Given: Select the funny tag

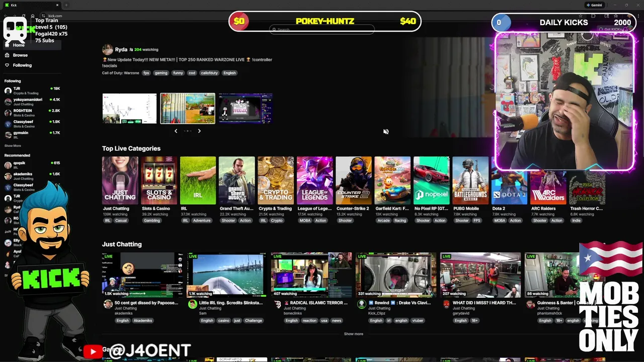Looking at the screenshot, I should (178, 73).
